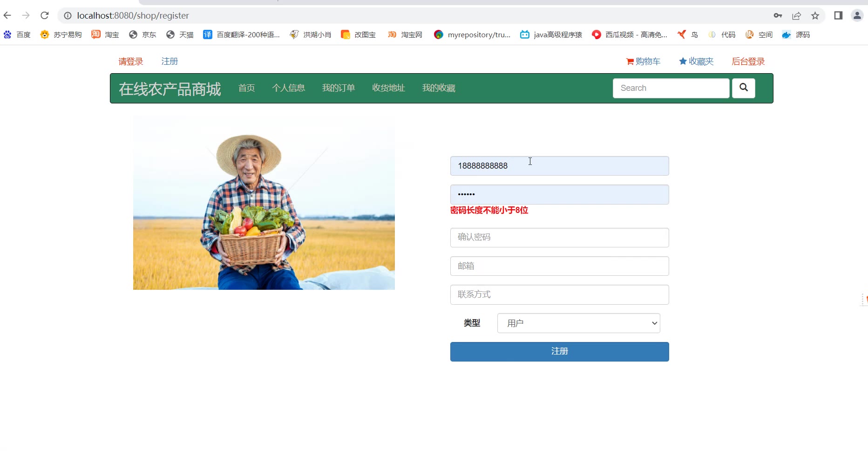The image size is (868, 451).
Task: Focus the 联系方式 field
Action: click(559, 294)
